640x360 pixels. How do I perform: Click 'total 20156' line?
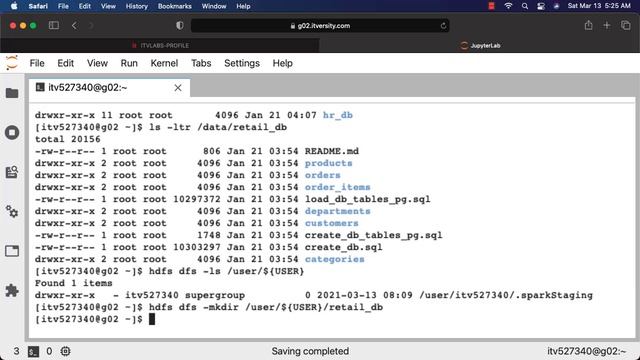pyautogui.click(x=68, y=139)
